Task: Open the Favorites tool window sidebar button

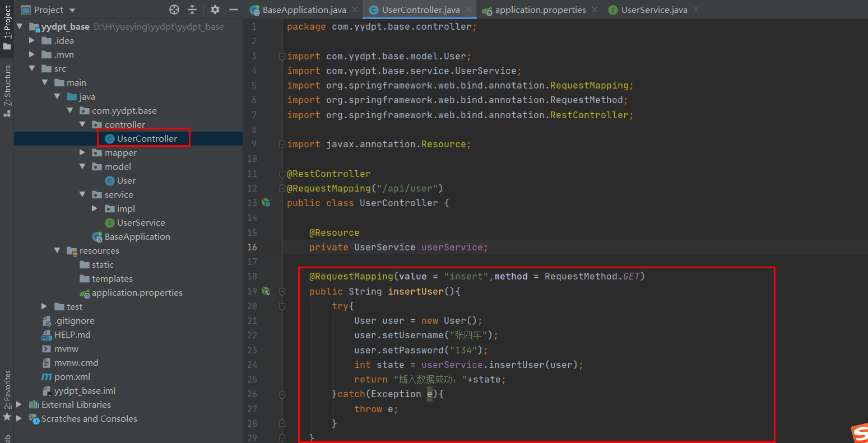Action: point(7,395)
